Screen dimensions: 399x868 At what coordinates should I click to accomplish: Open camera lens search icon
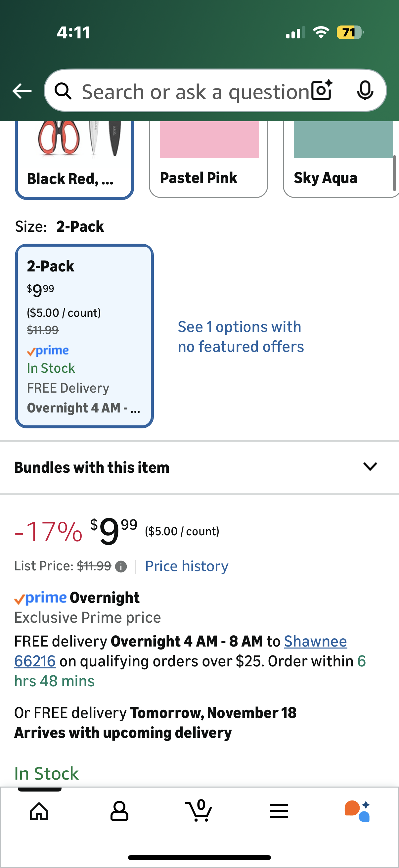tap(322, 90)
